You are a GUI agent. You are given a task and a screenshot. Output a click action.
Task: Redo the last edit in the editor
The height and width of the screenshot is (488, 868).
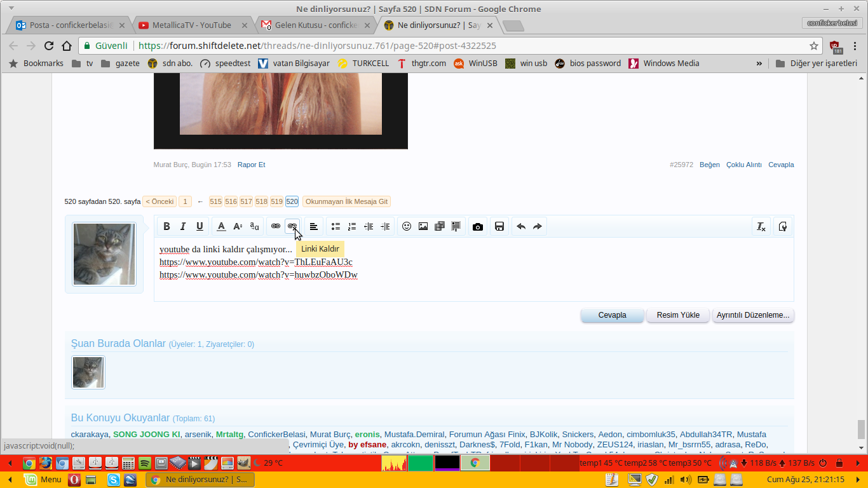(x=538, y=226)
